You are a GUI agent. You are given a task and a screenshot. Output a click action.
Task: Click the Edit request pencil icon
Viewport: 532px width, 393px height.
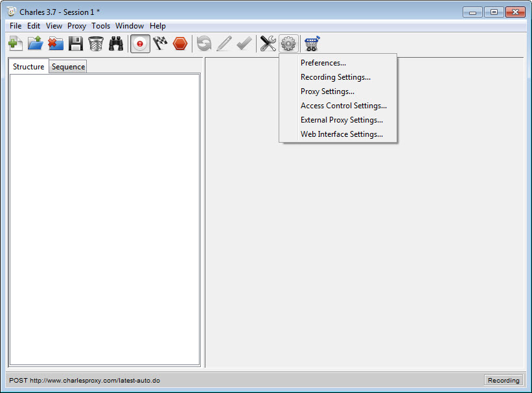(224, 43)
